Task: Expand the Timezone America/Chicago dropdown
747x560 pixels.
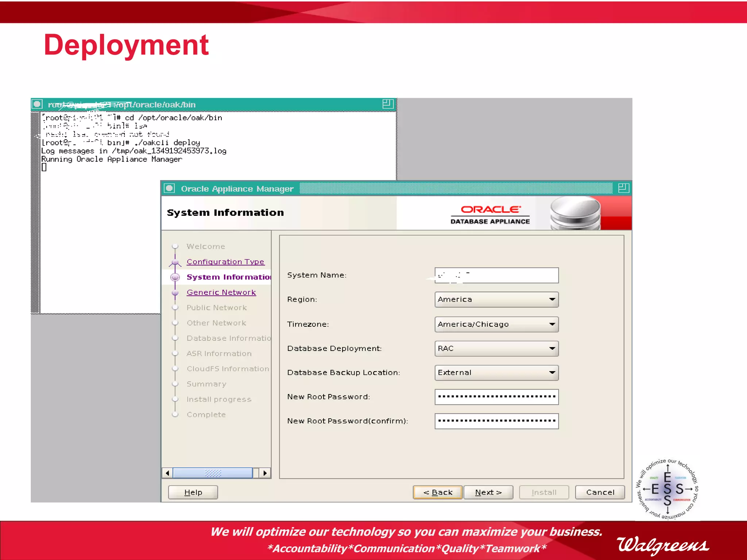Action: 496,324
